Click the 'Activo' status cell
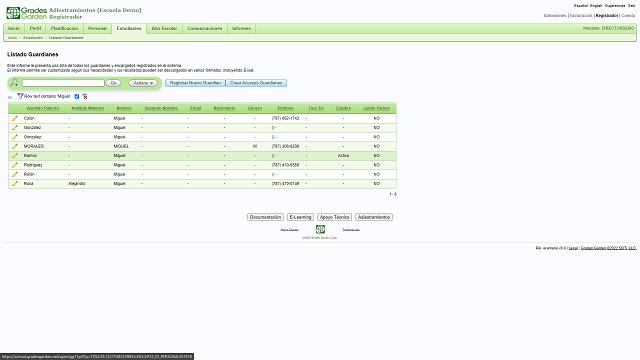Screen dimensions: 640x360 coord(343,156)
